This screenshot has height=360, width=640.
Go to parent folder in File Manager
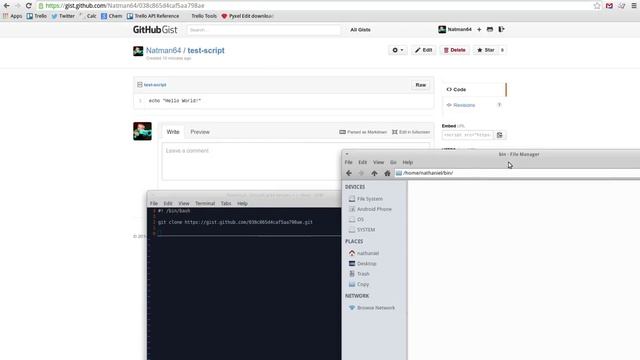pos(374,173)
